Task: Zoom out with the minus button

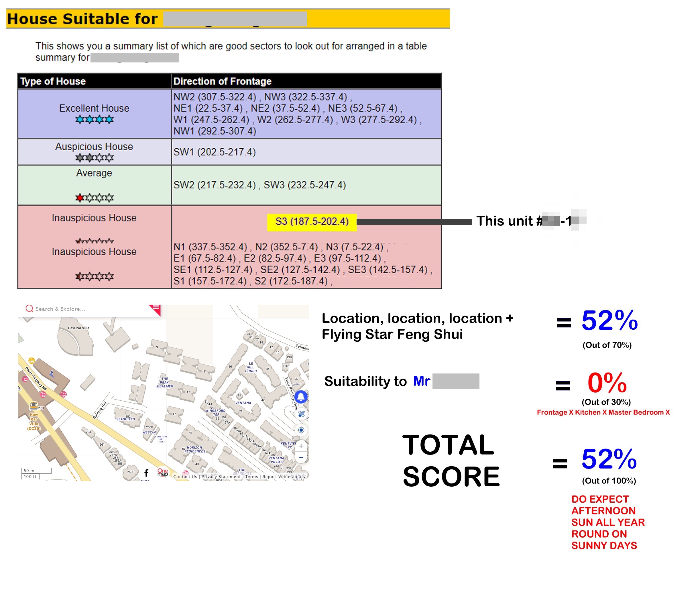Action: pyautogui.click(x=301, y=457)
